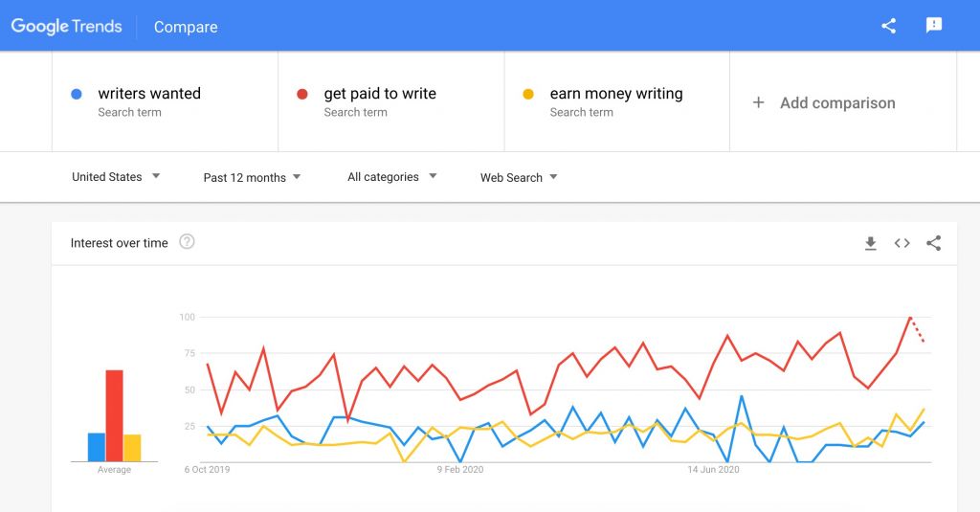Click the share icon in the header
This screenshot has width=980, height=512.
(888, 26)
